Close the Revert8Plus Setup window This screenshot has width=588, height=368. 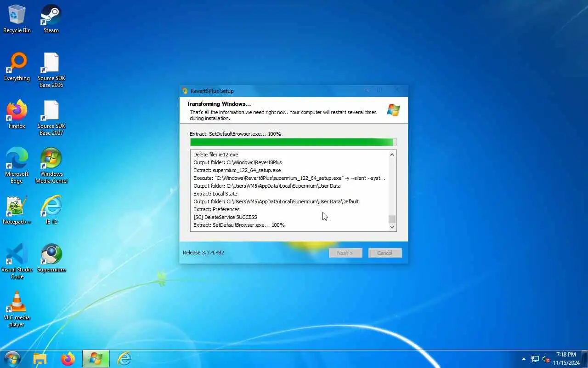coord(397,90)
